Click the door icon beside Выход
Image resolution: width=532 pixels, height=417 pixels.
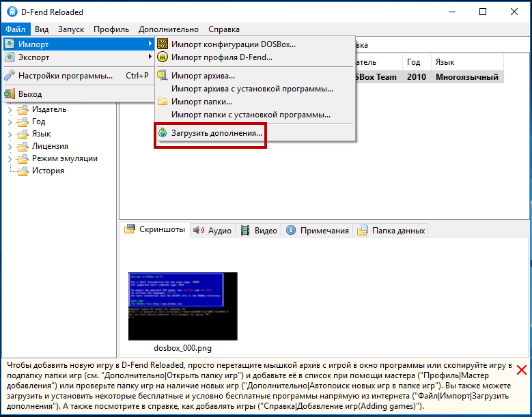[10, 94]
